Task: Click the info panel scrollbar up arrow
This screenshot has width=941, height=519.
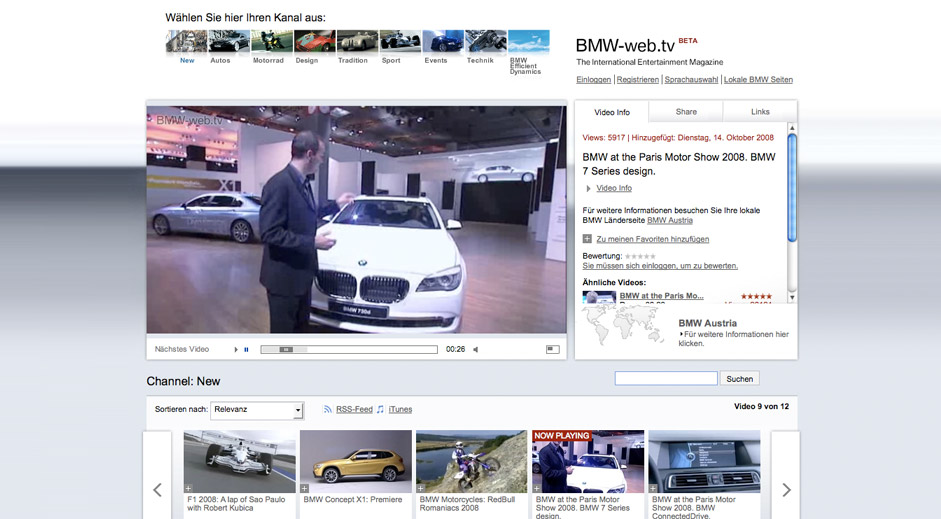Action: [x=792, y=128]
